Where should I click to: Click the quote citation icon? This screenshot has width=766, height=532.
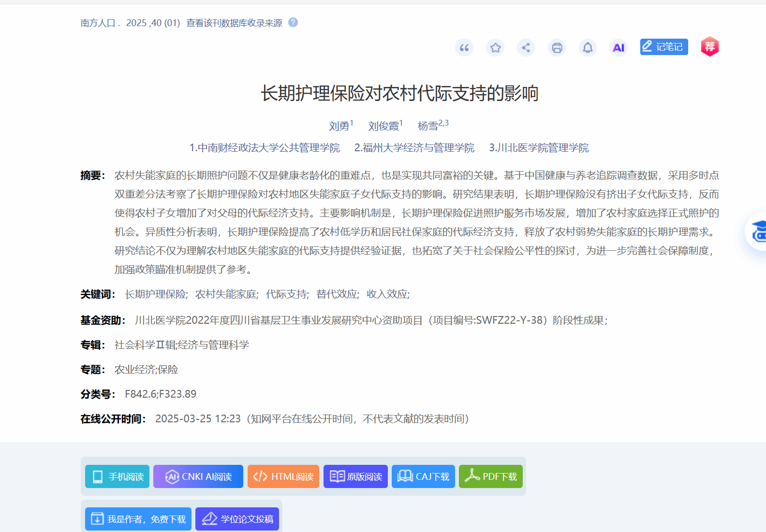pyautogui.click(x=464, y=47)
